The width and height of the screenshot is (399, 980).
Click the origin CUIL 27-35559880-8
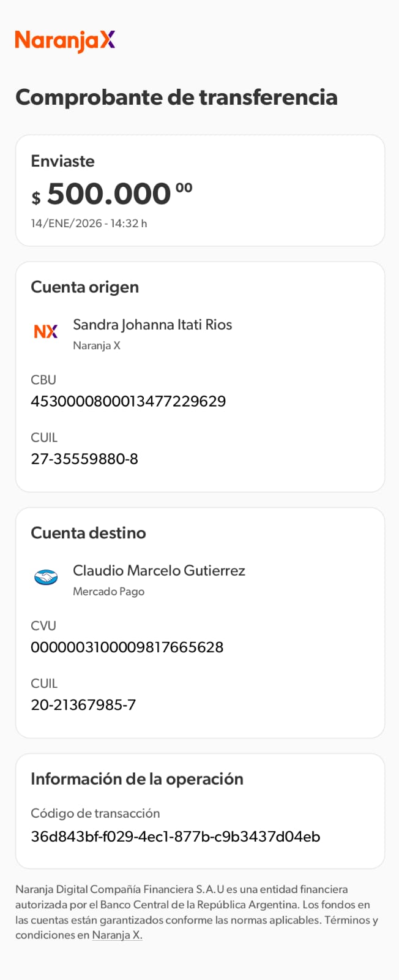tap(84, 459)
